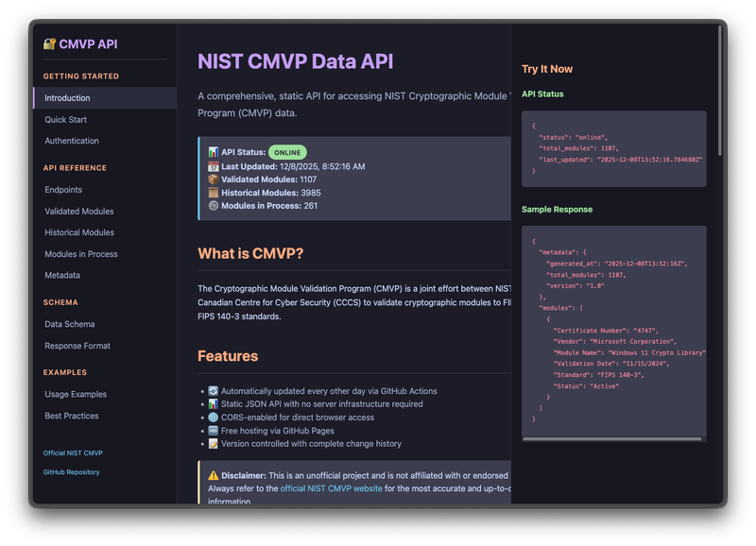Image resolution: width=756 pixels, height=546 pixels.
Task: Click the globe icon on CORS-enabled feature
Action: pos(213,418)
